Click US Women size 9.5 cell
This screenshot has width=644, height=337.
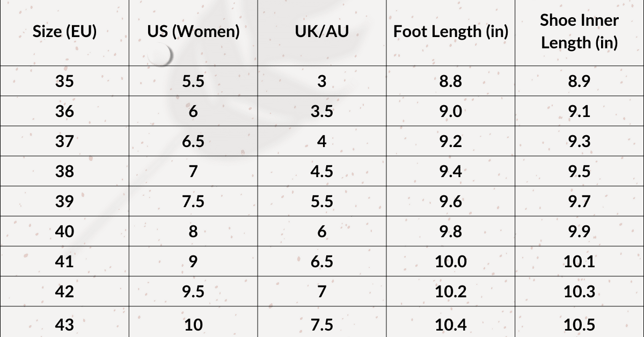(193, 292)
